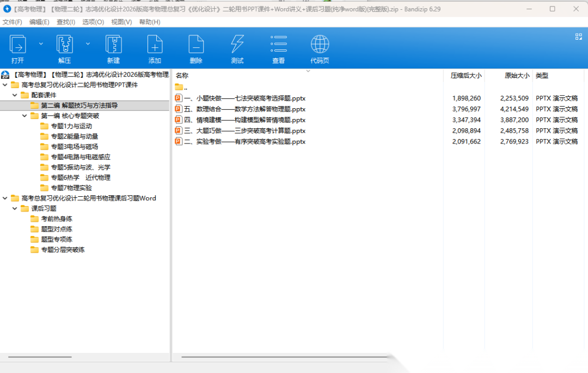Click the 代码页 (Code page) globe icon
This screenshot has height=373, width=588.
click(320, 45)
